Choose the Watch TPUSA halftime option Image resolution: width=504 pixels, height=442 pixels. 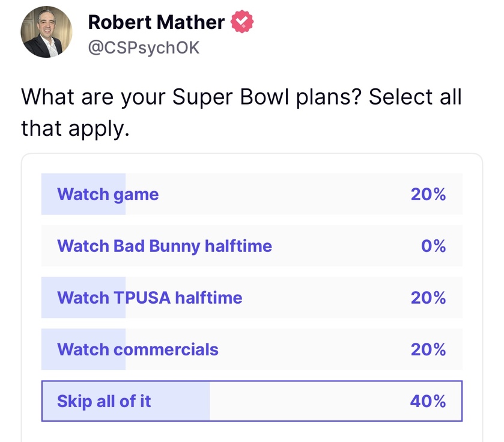tap(150, 298)
